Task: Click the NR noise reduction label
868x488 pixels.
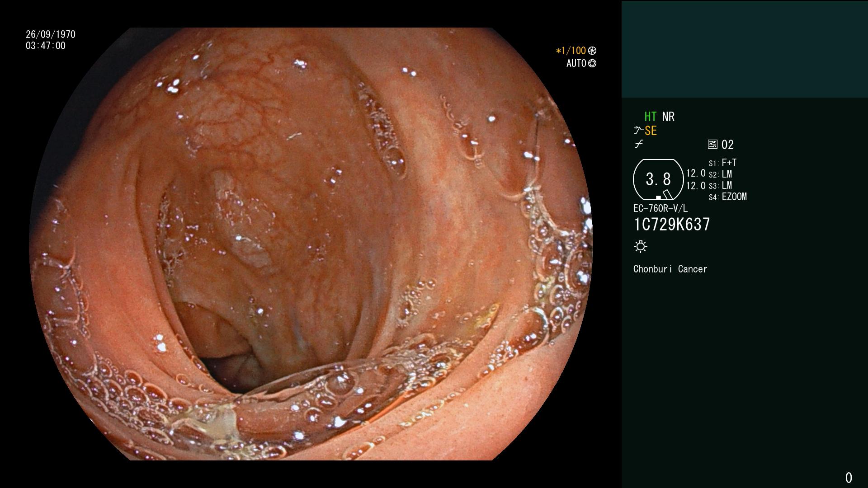Action: coord(668,117)
